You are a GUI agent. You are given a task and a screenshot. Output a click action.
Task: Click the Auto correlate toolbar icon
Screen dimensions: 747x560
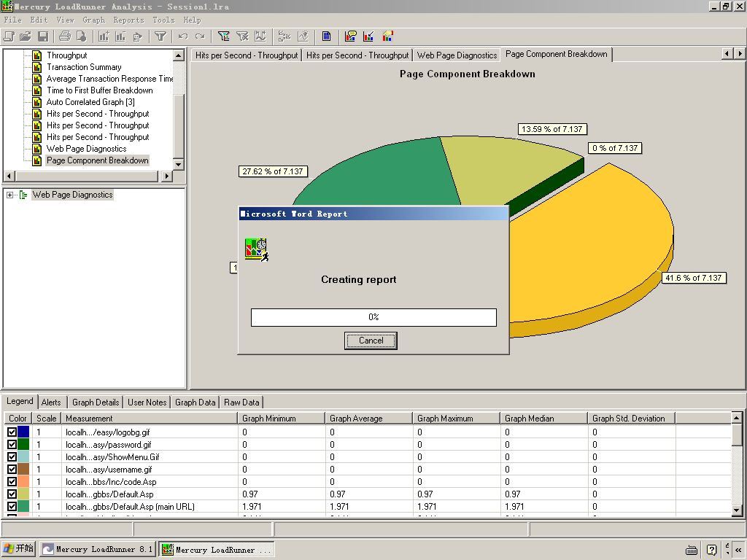point(303,36)
